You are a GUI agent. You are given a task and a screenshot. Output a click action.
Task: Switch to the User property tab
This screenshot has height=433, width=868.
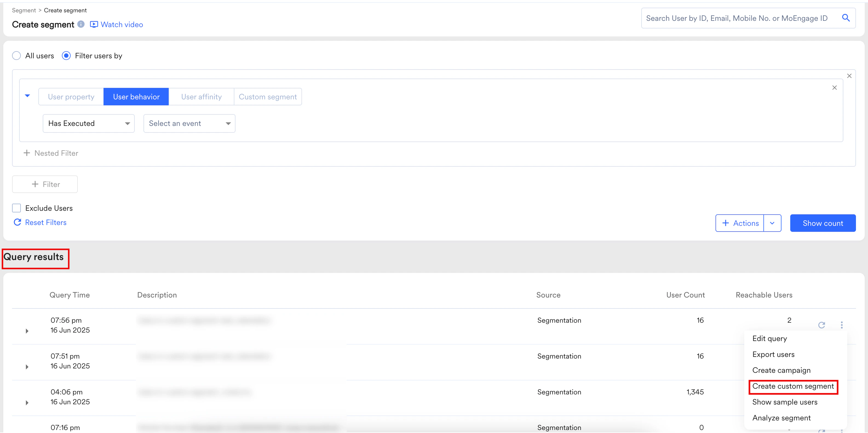[x=71, y=97]
